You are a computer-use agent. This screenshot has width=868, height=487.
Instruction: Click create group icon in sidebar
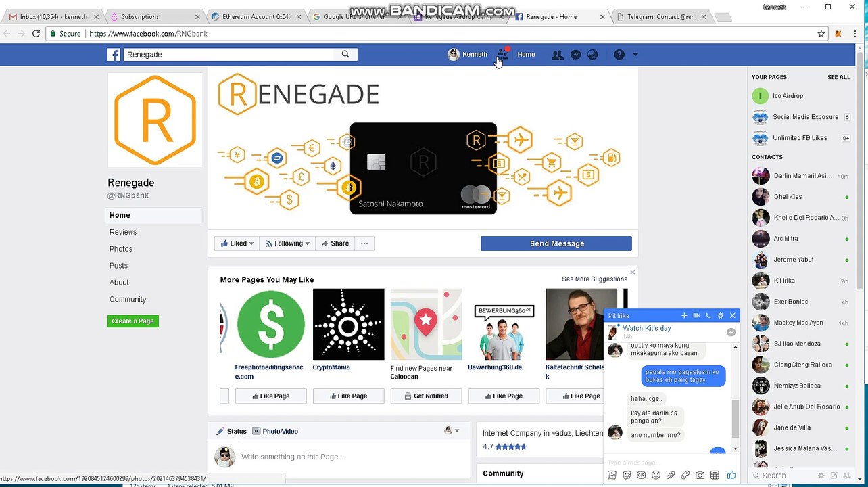(846, 476)
